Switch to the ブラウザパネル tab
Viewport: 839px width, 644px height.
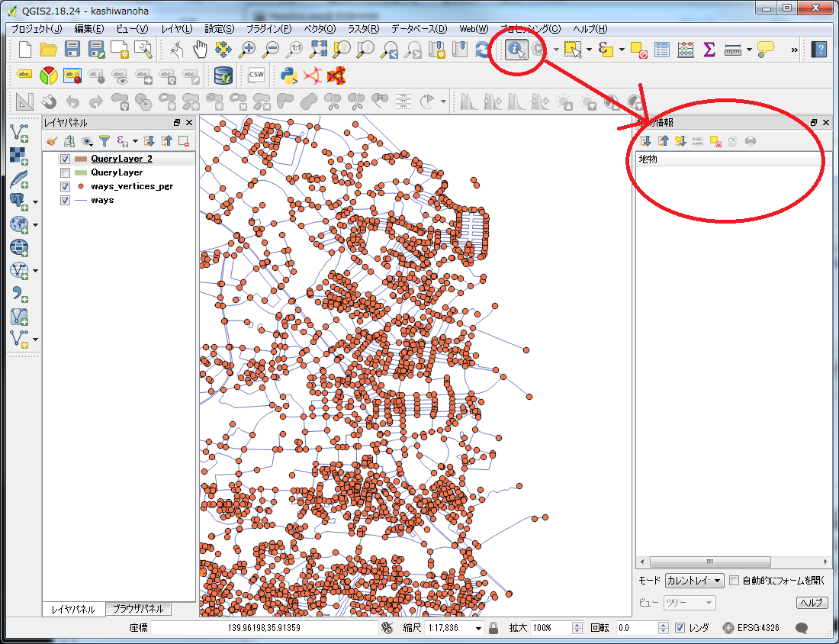point(138,610)
